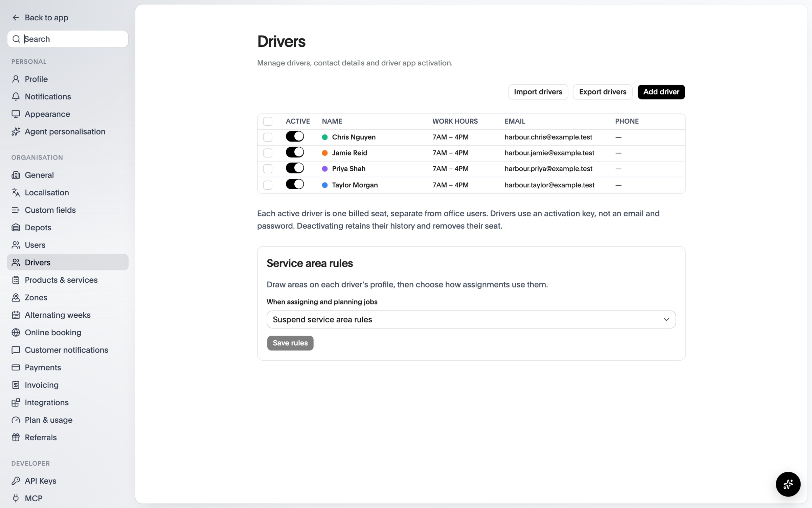Click the magnifier icon in the search box

point(16,39)
